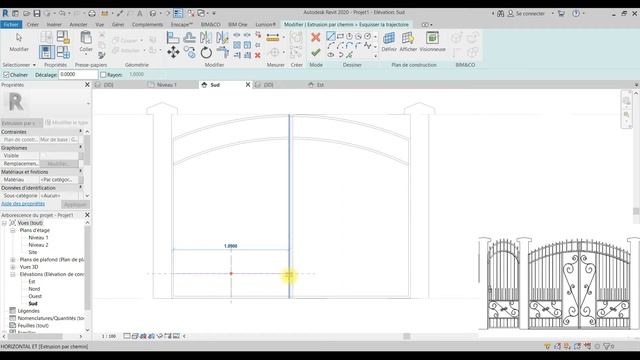Collapse the Elévations tree node

tap(13, 274)
